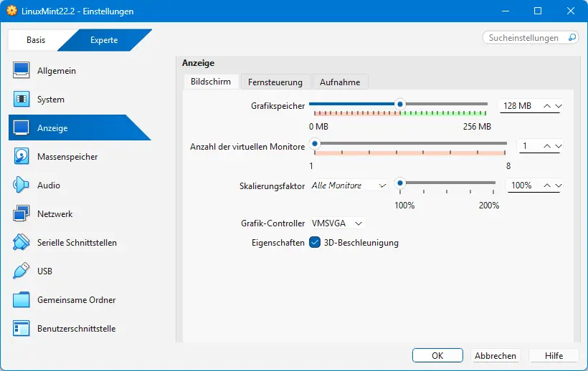
Task: Switch to Basis mode
Action: (x=36, y=40)
